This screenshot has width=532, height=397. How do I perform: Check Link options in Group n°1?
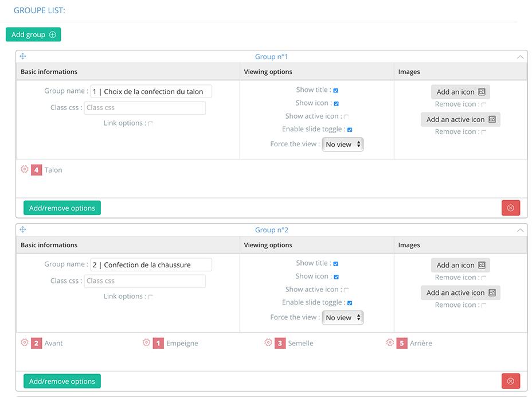coord(150,123)
